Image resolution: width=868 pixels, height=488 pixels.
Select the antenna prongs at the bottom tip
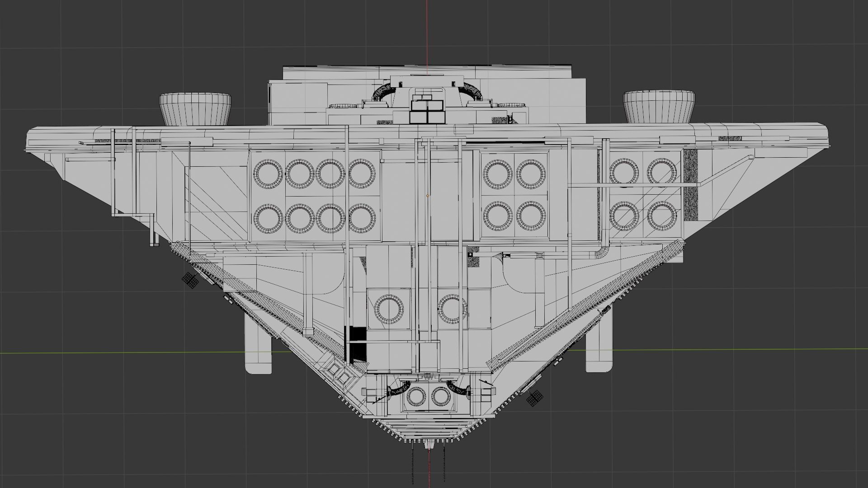[429, 462]
